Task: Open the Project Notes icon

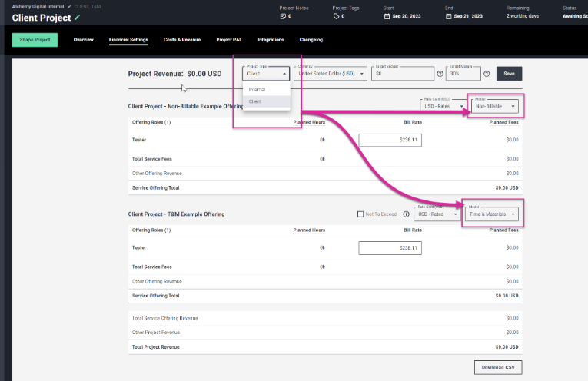Action: [x=283, y=16]
